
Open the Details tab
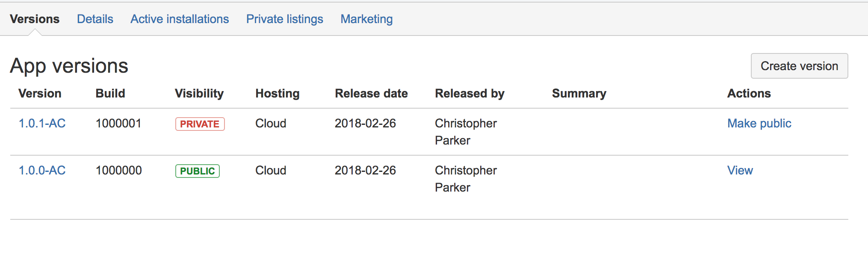coord(95,19)
